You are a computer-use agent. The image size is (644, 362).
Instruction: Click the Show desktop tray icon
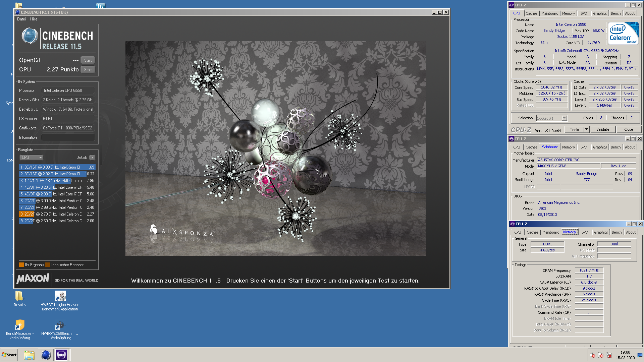[640, 355]
